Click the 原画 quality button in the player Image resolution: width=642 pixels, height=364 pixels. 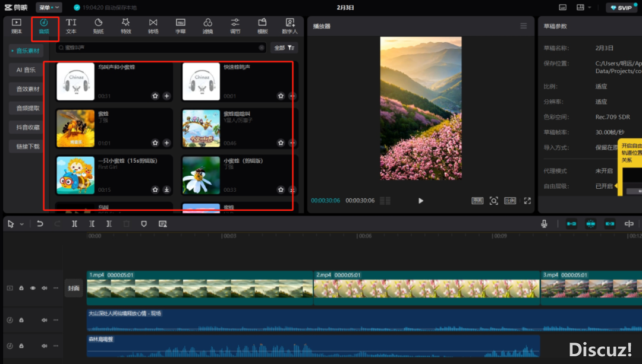click(477, 201)
